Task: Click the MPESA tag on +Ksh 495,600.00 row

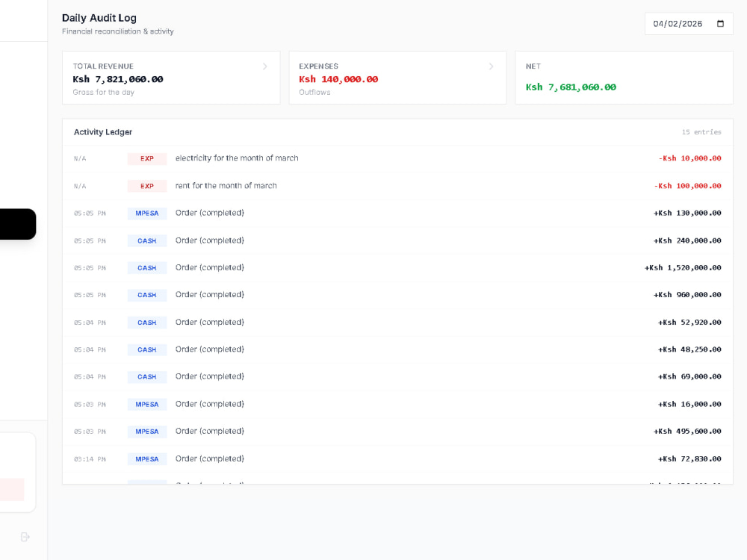Action: [x=147, y=432]
